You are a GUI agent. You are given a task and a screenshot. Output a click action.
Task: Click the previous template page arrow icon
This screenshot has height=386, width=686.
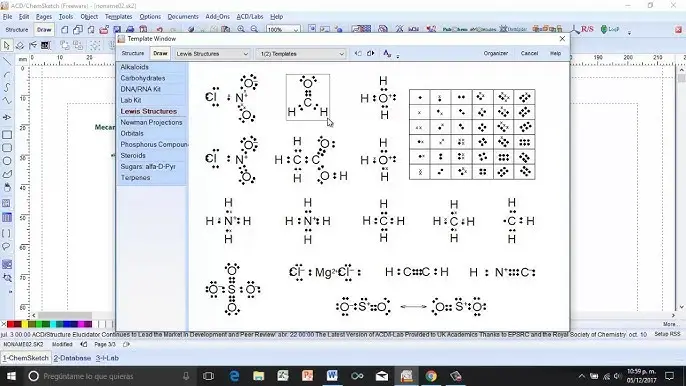(x=358, y=53)
